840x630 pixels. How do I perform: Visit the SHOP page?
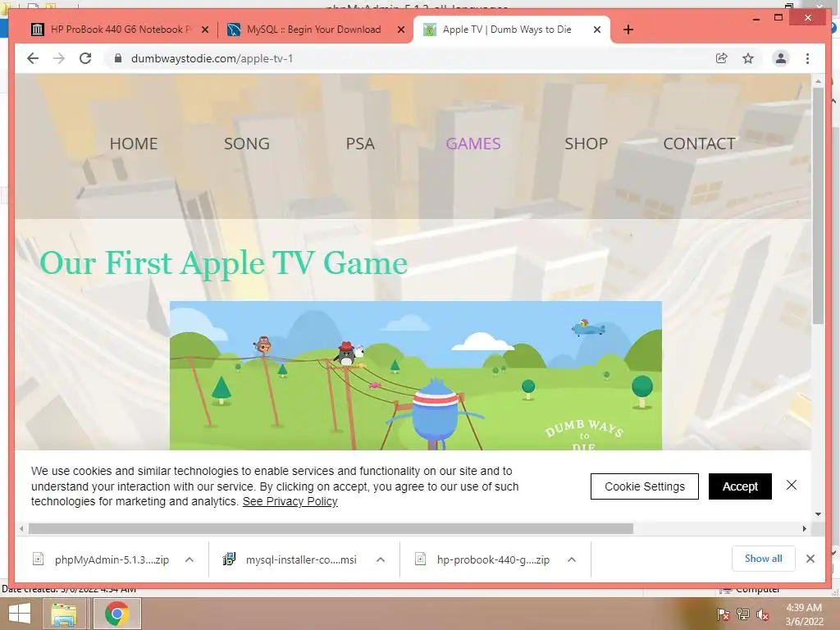(x=586, y=144)
